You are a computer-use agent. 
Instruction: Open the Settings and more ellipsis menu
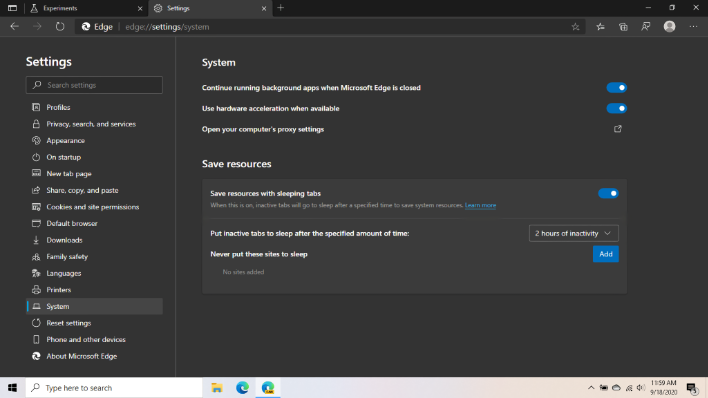pyautogui.click(x=693, y=27)
